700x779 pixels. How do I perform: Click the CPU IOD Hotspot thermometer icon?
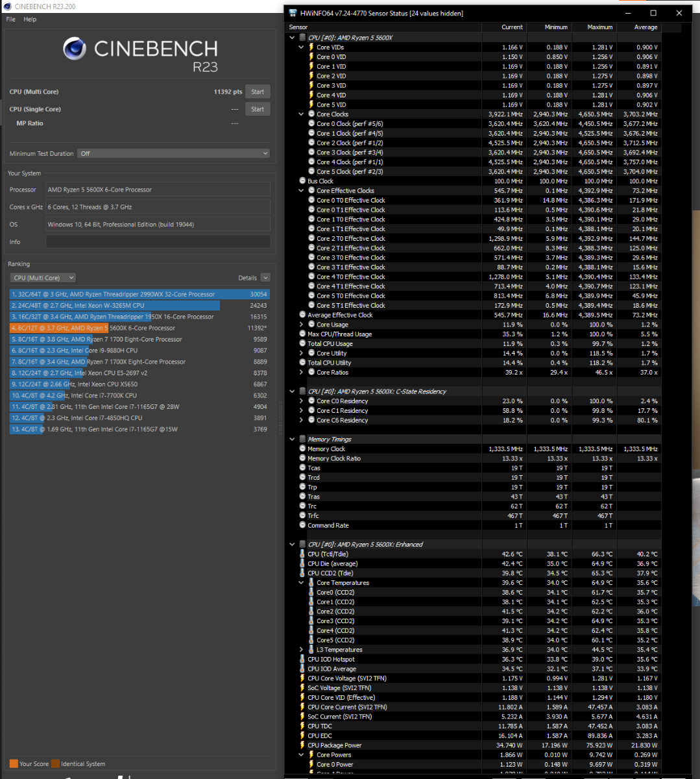tap(302, 660)
